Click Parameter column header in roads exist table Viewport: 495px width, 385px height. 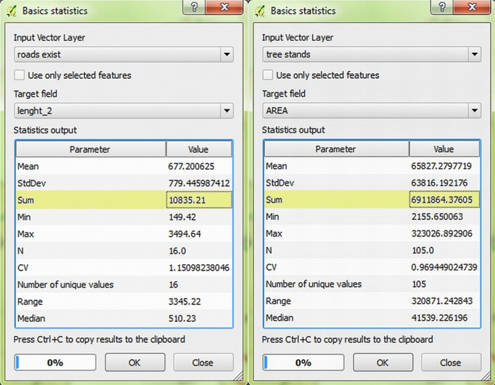[91, 149]
